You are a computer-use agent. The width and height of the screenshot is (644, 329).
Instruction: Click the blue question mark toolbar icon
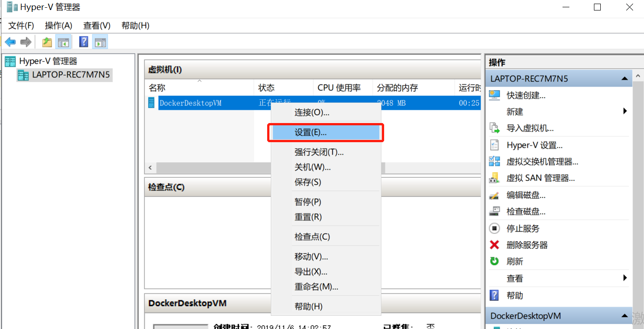pyautogui.click(x=84, y=42)
